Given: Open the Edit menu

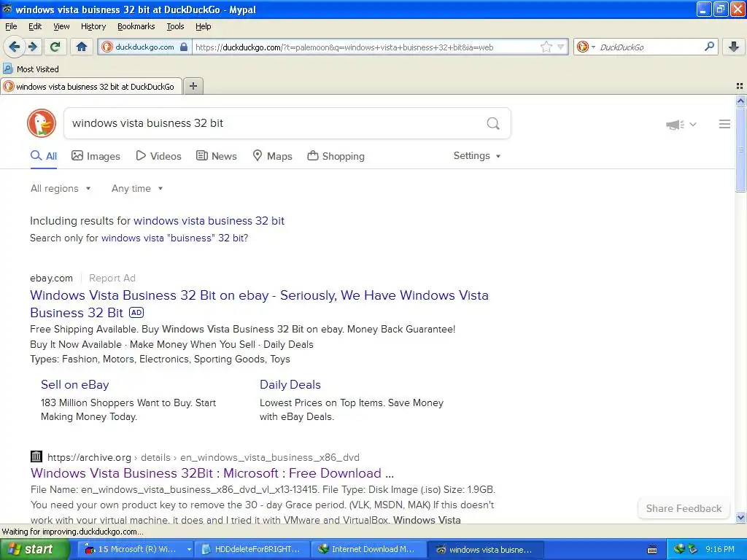Looking at the screenshot, I should point(35,26).
